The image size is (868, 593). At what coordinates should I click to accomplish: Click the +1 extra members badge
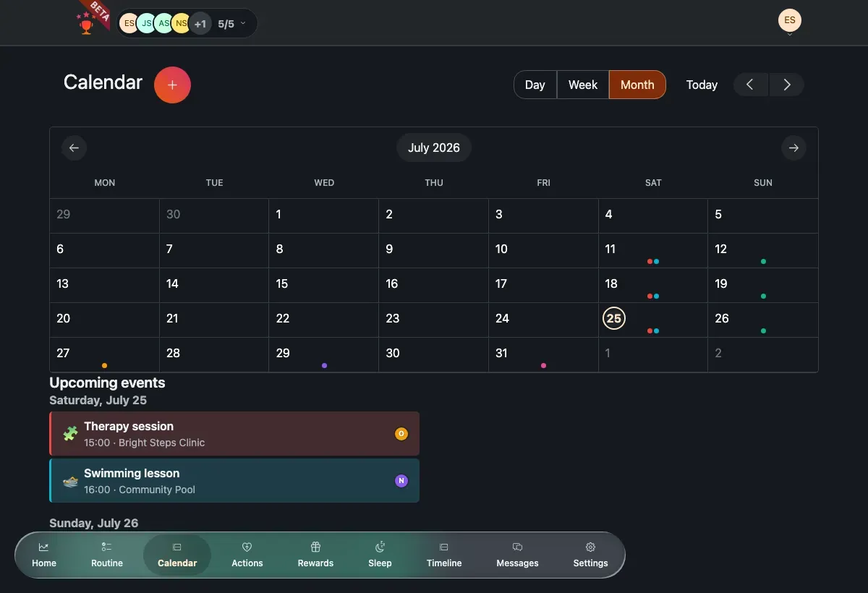[200, 24]
